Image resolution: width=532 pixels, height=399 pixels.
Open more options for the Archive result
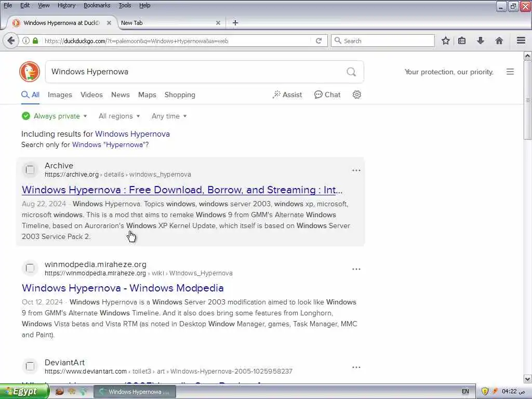pos(356,170)
